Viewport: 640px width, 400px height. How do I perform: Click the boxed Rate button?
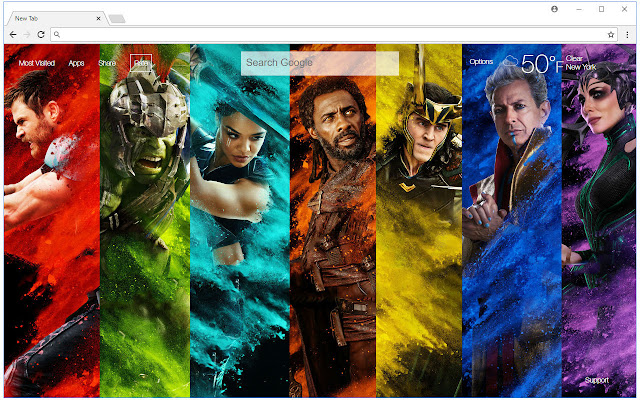141,63
